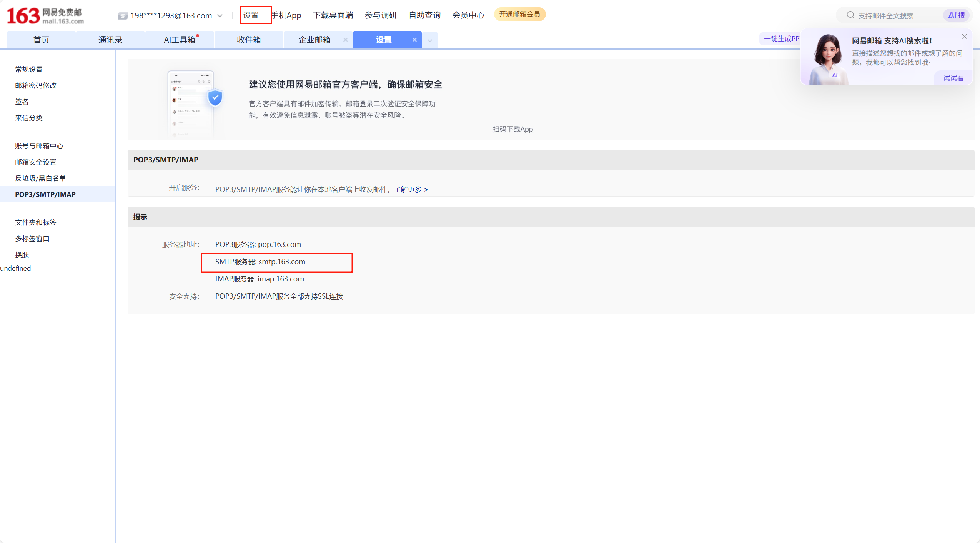
Task: Expand the tab list chevron after 设置 tab
Action: pos(430,40)
